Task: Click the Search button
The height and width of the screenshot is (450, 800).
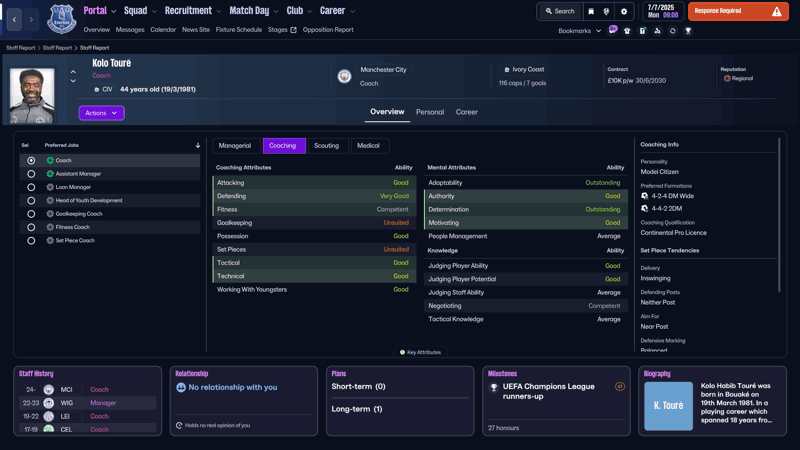Action: (x=560, y=11)
